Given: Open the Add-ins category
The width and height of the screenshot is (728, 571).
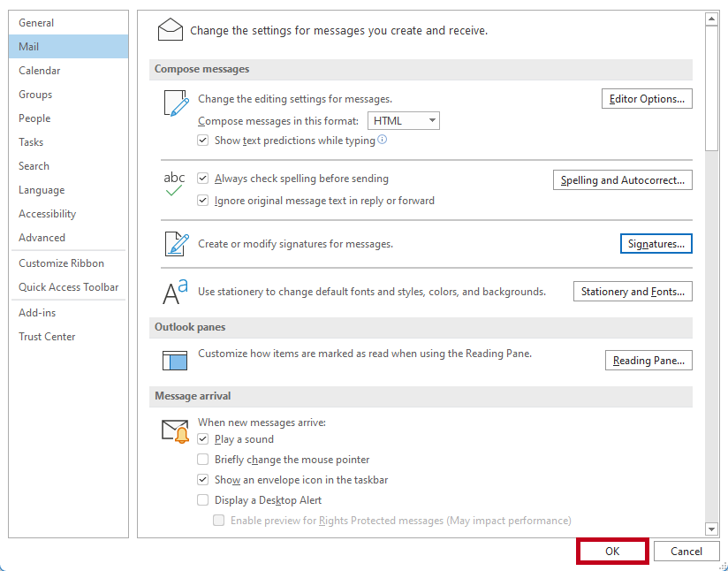Looking at the screenshot, I should pyautogui.click(x=68, y=313).
